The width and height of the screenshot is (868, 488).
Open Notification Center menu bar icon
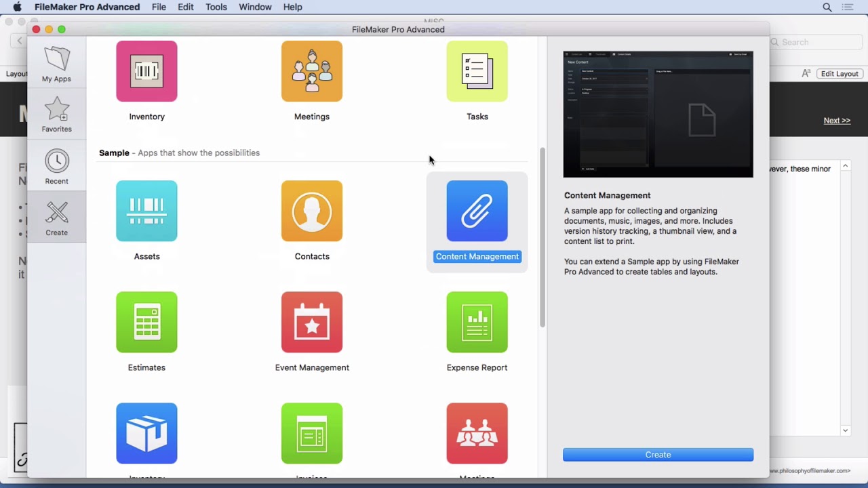tap(848, 7)
